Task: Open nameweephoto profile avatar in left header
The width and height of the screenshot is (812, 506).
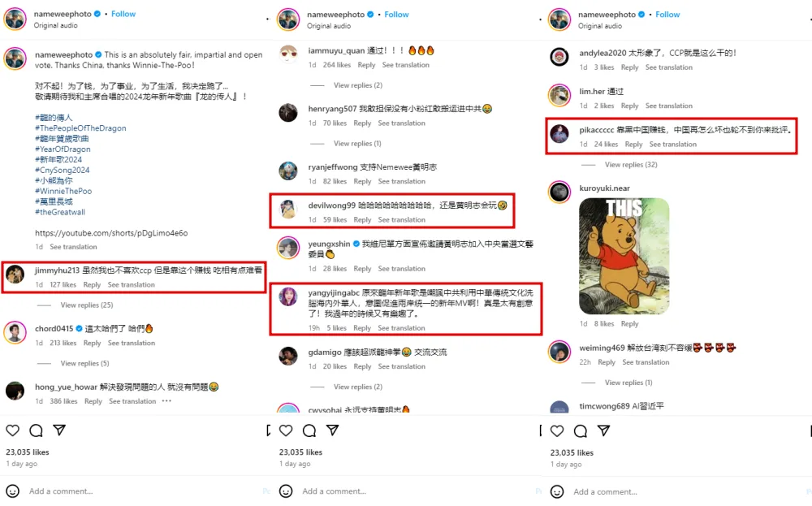Action: (x=15, y=19)
